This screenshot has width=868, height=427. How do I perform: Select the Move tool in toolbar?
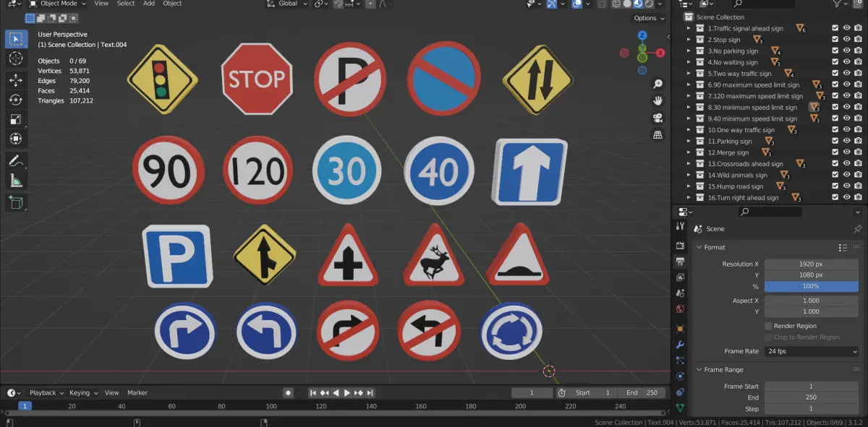click(16, 80)
